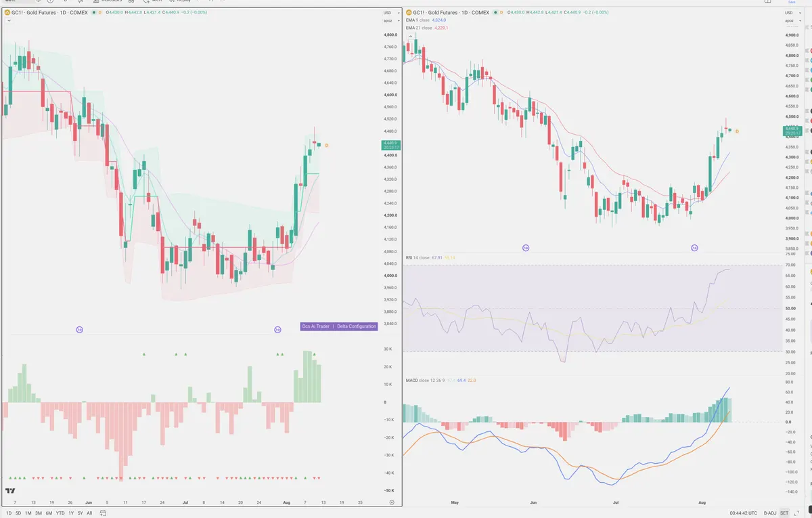812x518 pixels.
Task: Select the YTD time range
Action: [x=60, y=513]
